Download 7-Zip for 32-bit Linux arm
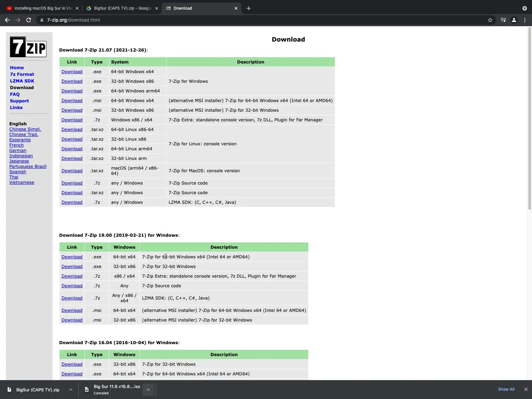Screen dimensions: 532x399 coord(72,159)
